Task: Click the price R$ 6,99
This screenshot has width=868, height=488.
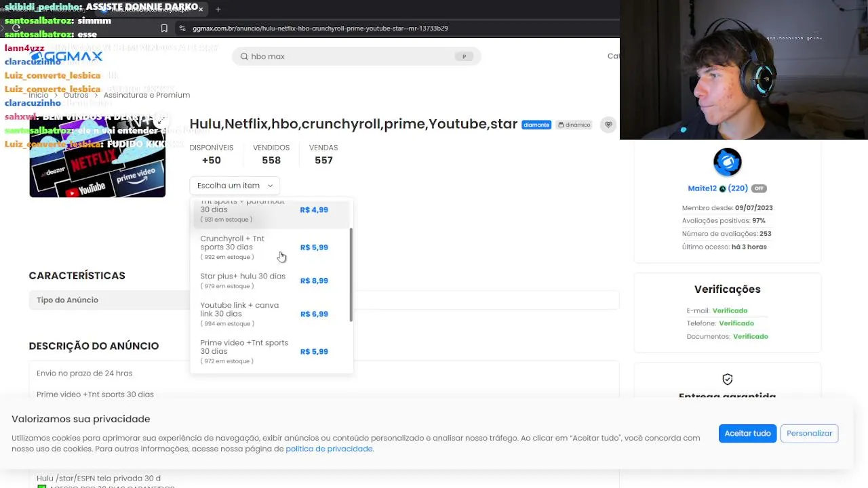Action: [x=314, y=314]
